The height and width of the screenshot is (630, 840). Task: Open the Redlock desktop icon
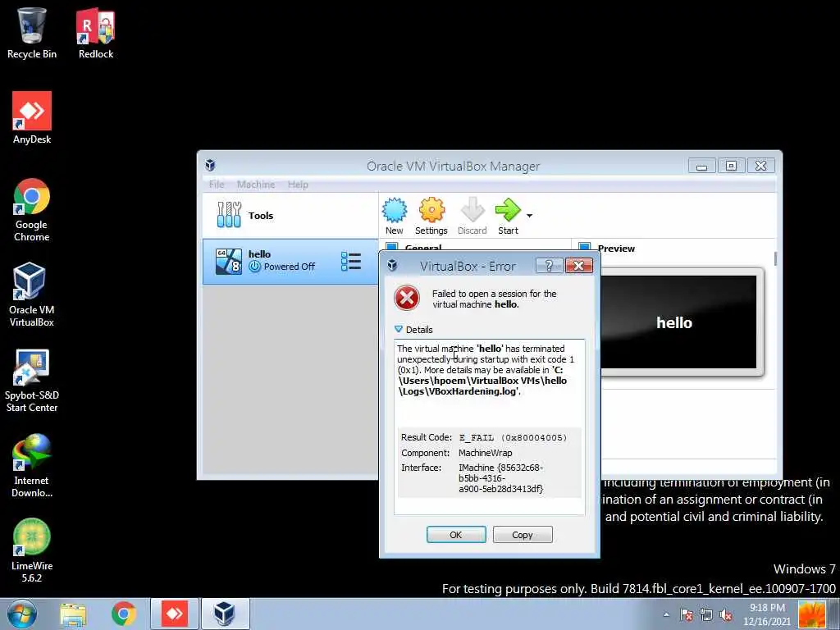point(96,32)
